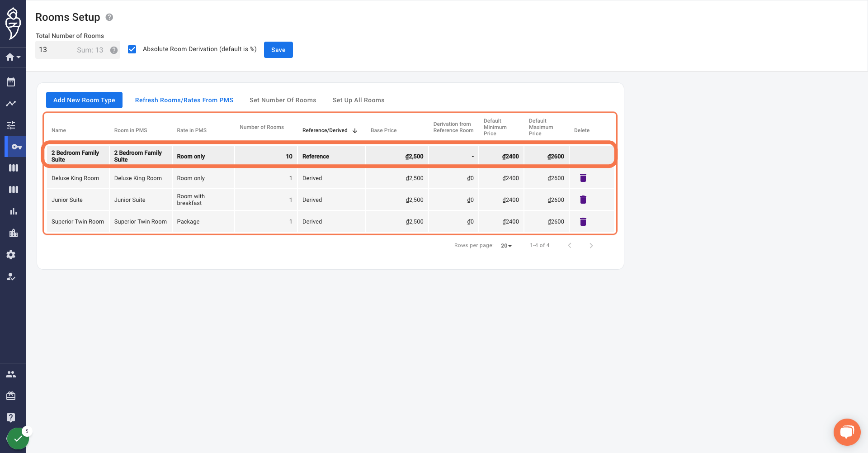Open the help question icon in the sidebar
868x453 pixels.
pos(11,418)
